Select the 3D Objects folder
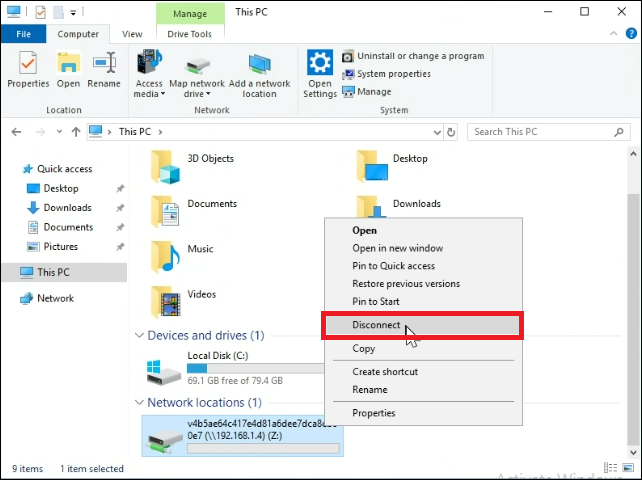This screenshot has height=480, width=642. pyautogui.click(x=192, y=166)
